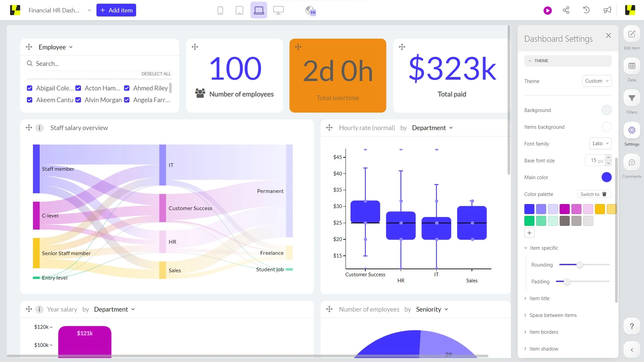Open Comments sidebar panel
The width and height of the screenshot is (644, 362).
click(632, 162)
